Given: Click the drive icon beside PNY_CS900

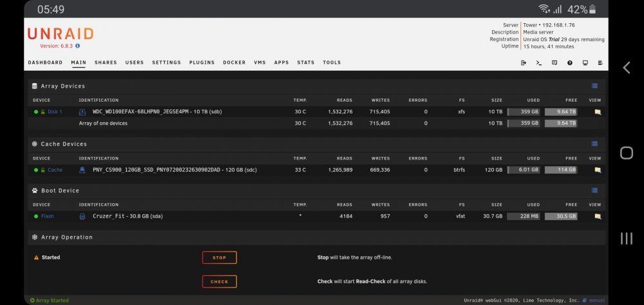Looking at the screenshot, I should [82, 170].
